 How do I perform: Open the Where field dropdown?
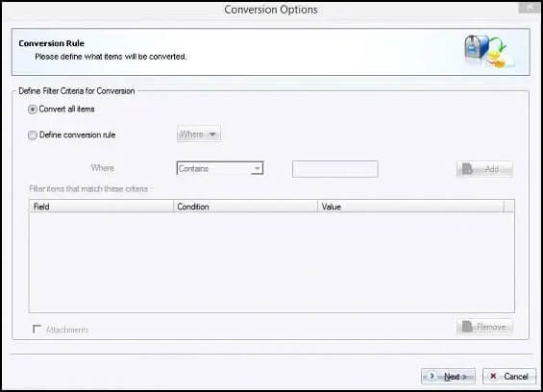pyautogui.click(x=199, y=134)
